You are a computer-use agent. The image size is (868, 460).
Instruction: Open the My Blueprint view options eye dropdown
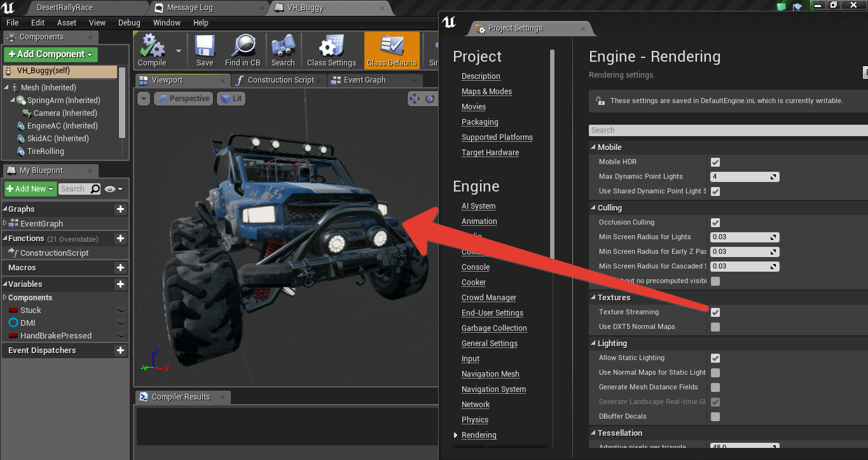coord(114,189)
